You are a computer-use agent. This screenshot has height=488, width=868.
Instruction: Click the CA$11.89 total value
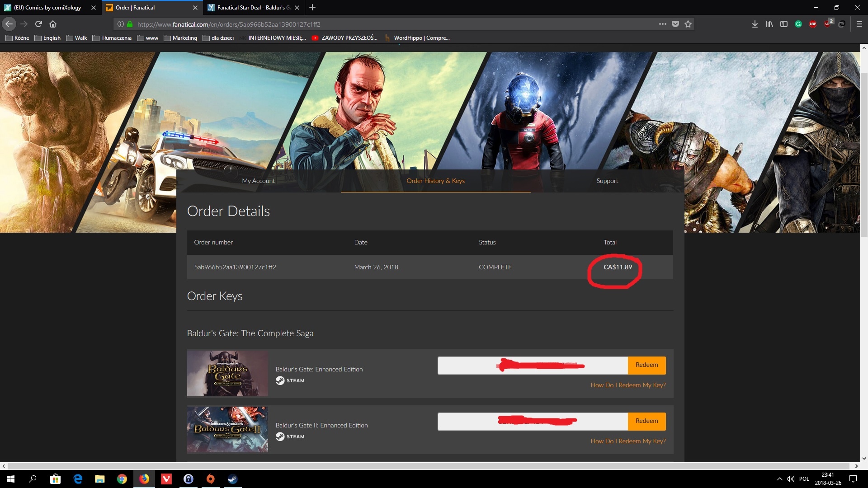(618, 267)
